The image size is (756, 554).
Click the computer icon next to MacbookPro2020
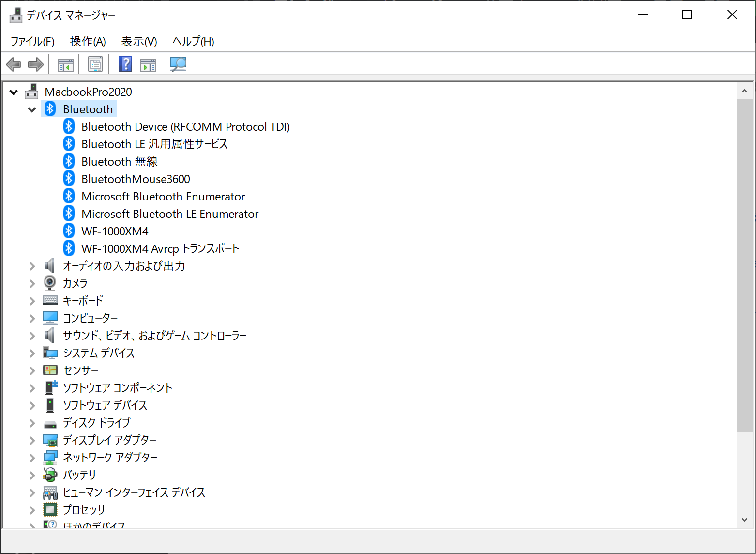[32, 92]
